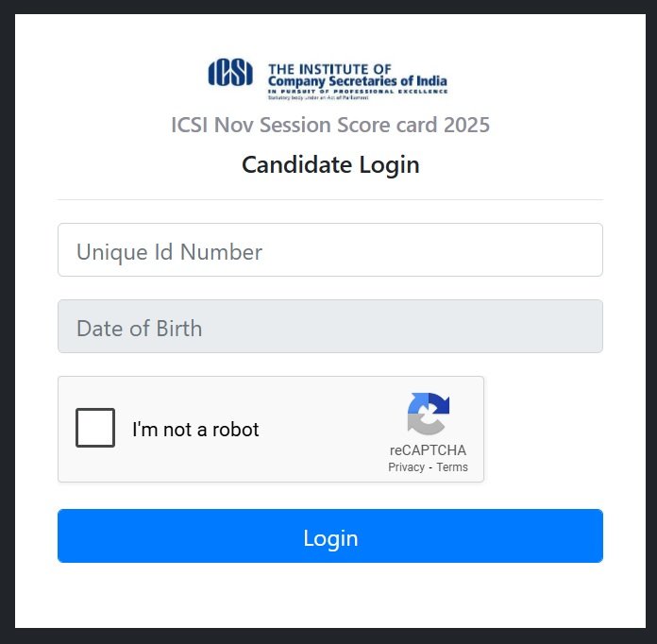The height and width of the screenshot is (644, 657).
Task: Open the Date of Birth field
Action: coord(330,327)
